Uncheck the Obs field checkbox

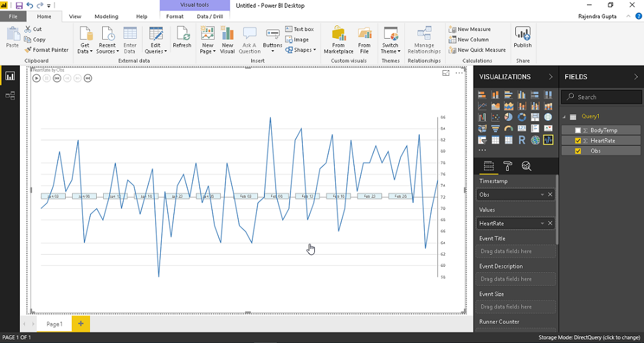click(578, 151)
